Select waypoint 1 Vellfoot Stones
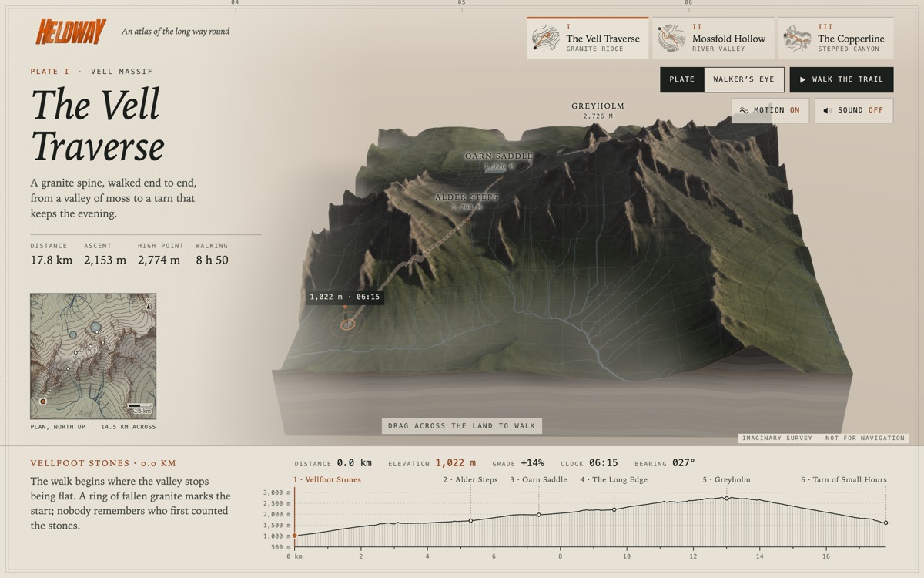The height and width of the screenshot is (578, 924). [327, 479]
